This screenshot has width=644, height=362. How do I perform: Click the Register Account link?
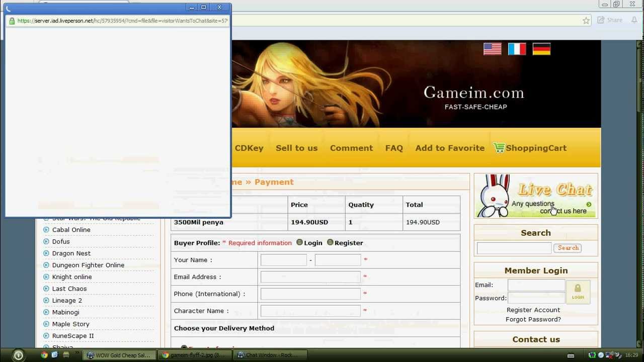tap(533, 310)
